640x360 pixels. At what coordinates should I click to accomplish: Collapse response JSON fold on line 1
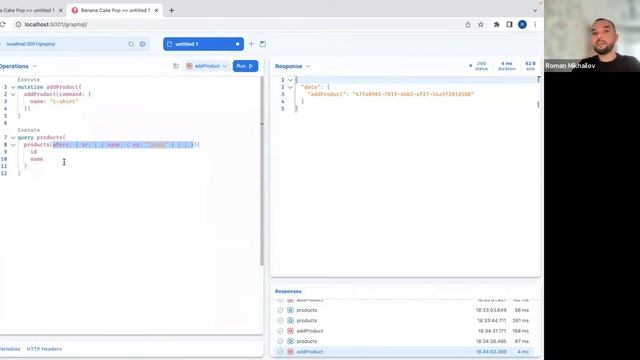coord(290,80)
